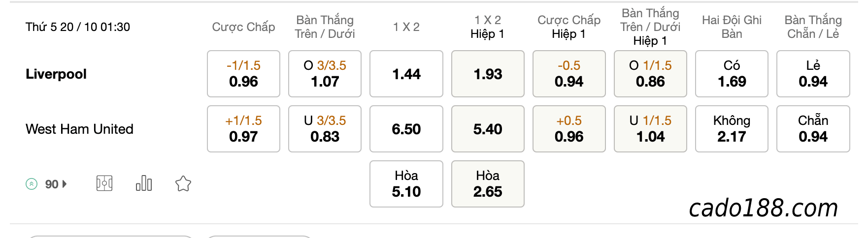
Task: Open the Liverpool team name link
Action: (x=56, y=74)
